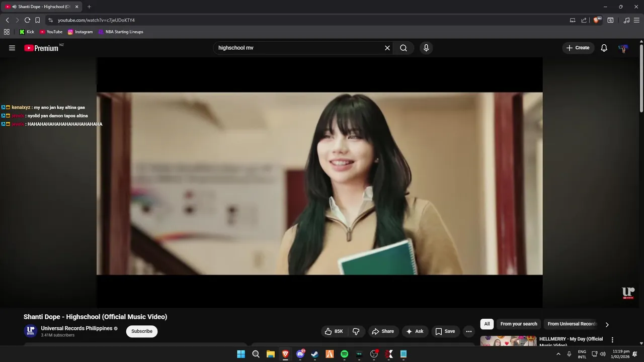644x362 pixels.
Task: Open the browser sidebar search panel icon
Action: point(610,20)
